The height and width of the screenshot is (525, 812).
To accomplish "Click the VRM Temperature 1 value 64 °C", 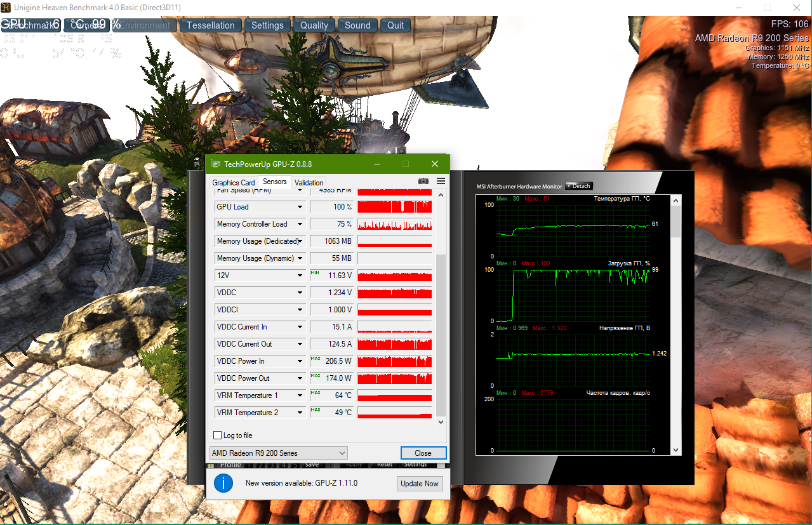I will (331, 395).
